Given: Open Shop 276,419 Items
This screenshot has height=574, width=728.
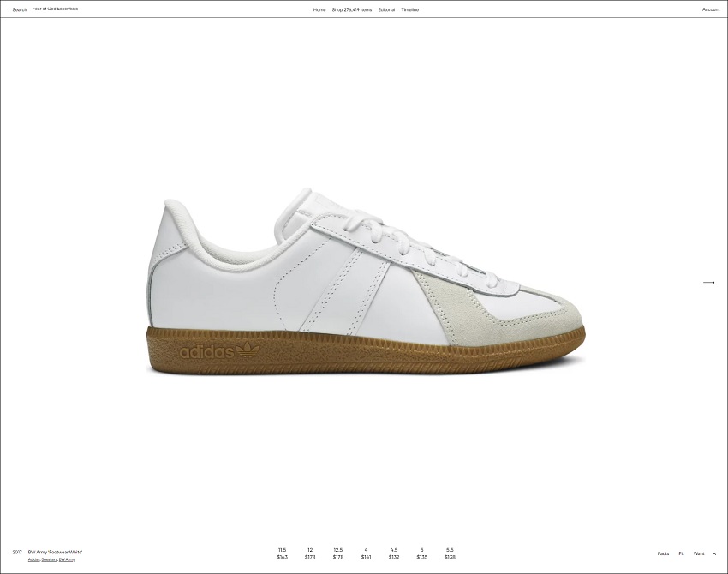Looking at the screenshot, I should click(x=352, y=9).
